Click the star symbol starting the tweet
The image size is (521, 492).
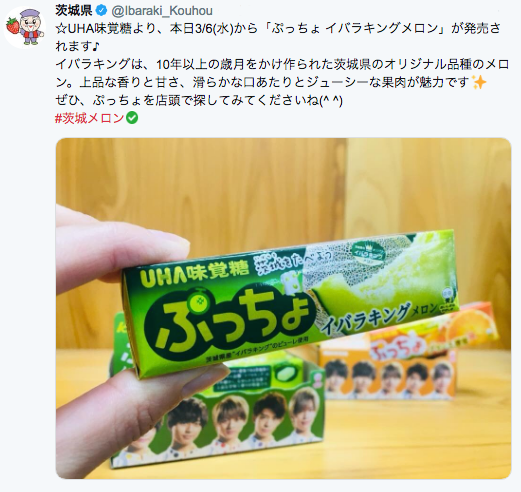click(61, 29)
